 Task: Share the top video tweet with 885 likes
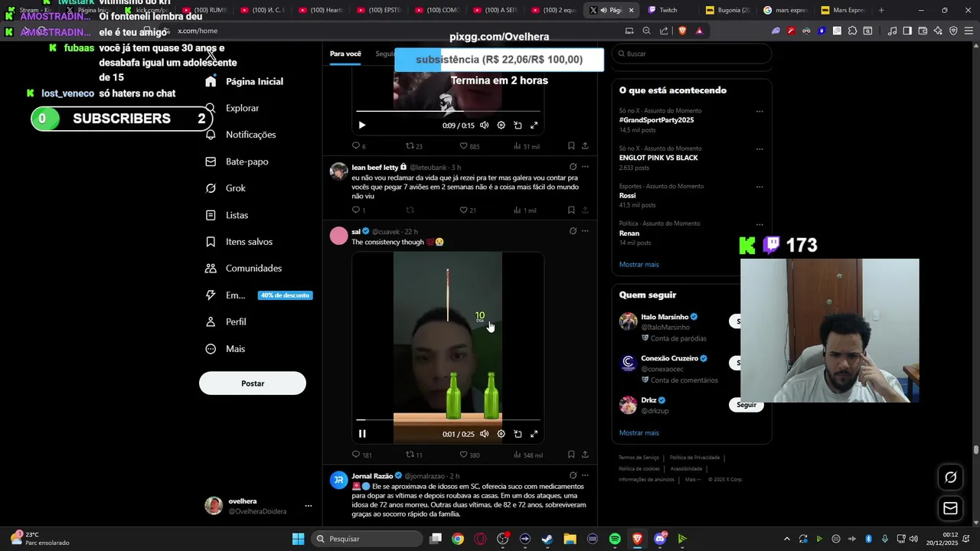click(585, 145)
